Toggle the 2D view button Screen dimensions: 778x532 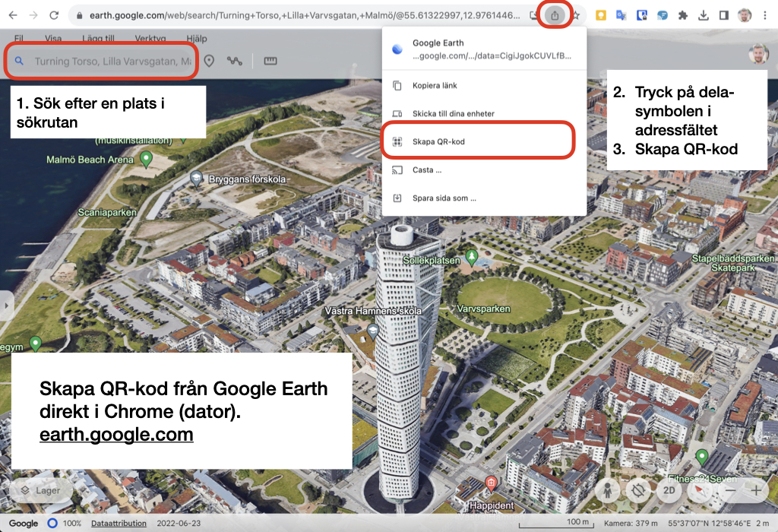[669, 491]
